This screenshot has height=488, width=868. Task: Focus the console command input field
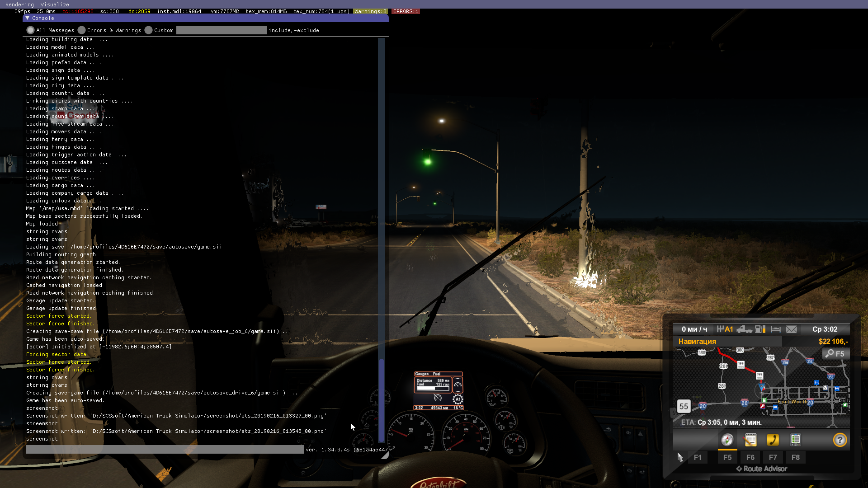point(165,450)
